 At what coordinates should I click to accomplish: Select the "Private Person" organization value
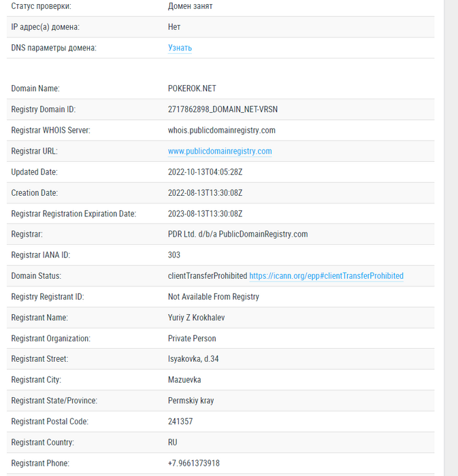click(x=192, y=339)
